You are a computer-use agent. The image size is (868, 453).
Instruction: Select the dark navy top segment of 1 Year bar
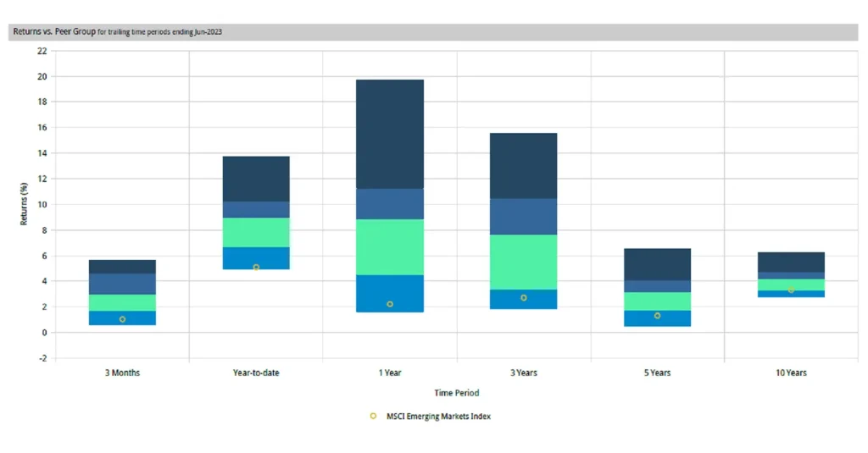390,134
